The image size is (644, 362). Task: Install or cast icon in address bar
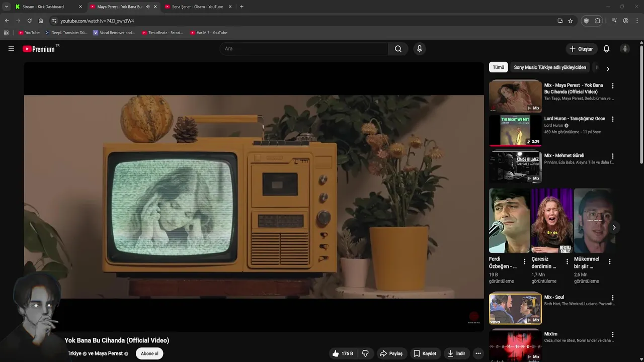(x=560, y=21)
